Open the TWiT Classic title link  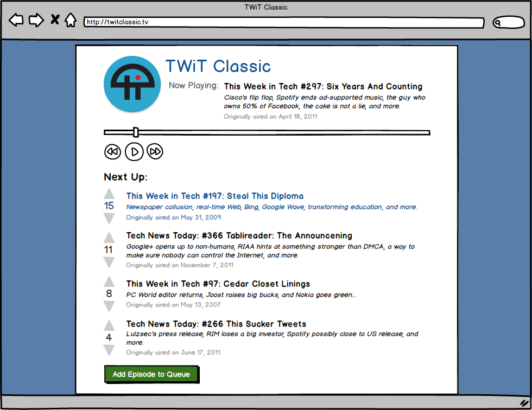pos(218,66)
